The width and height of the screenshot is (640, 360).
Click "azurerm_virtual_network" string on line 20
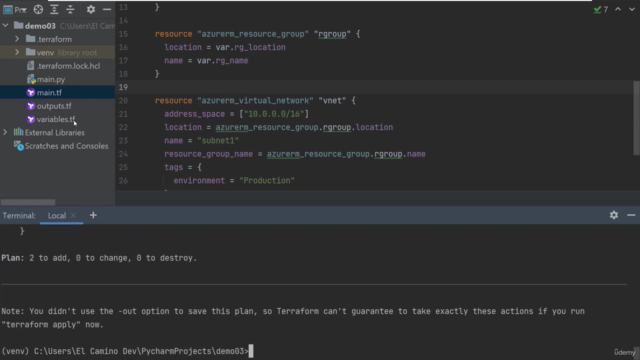(255, 100)
